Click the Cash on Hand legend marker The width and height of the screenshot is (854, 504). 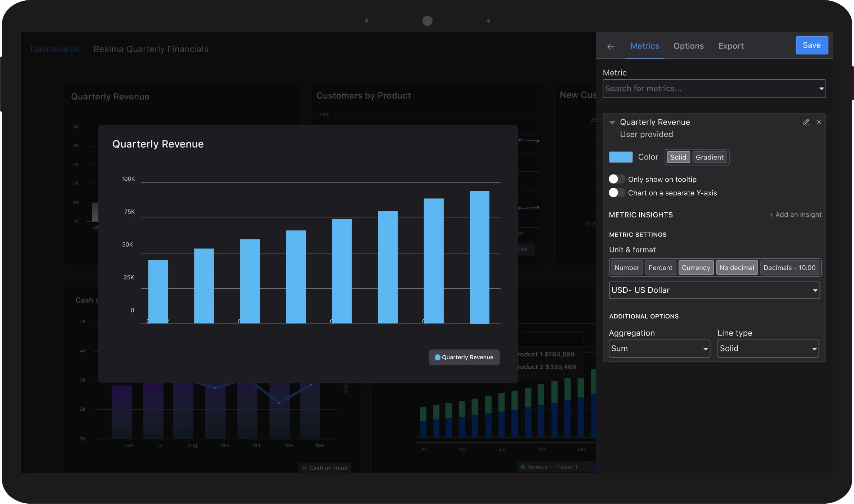coord(304,468)
